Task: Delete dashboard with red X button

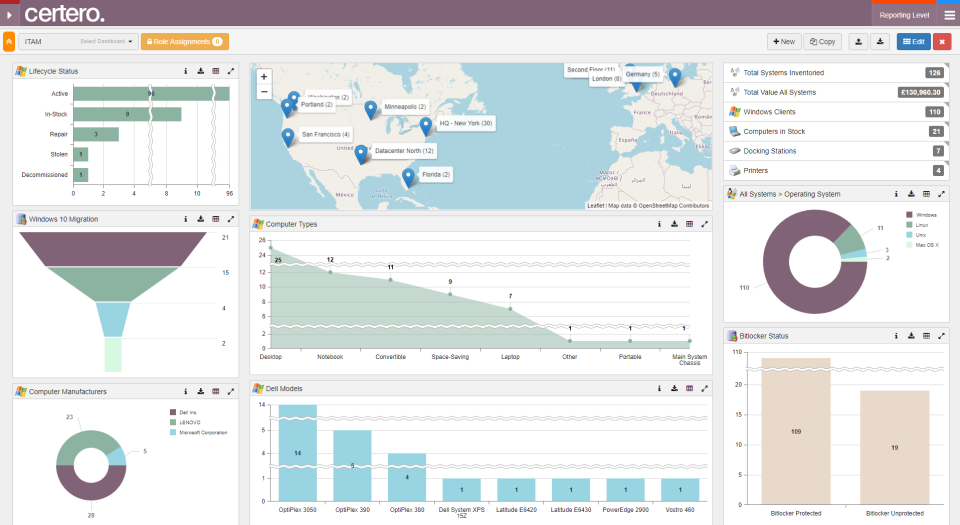Action: click(x=942, y=42)
